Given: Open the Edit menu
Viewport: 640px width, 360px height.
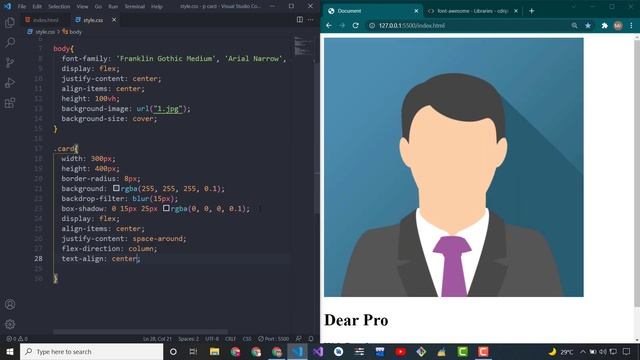Looking at the screenshot, I should [37, 7].
